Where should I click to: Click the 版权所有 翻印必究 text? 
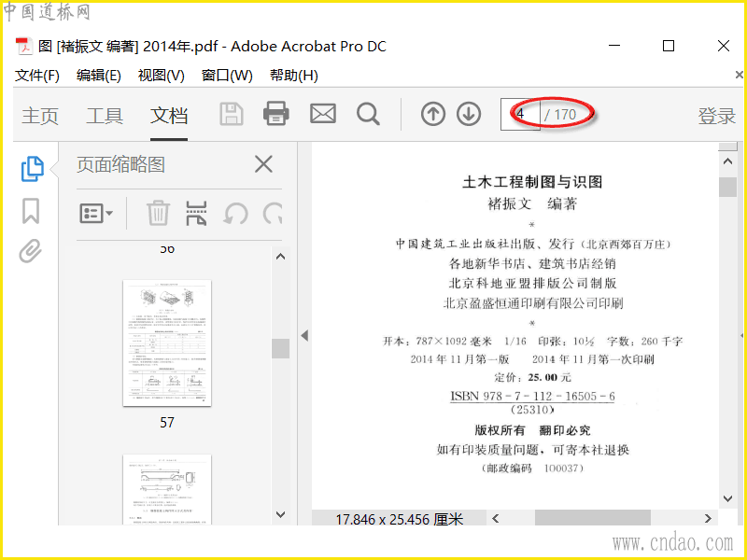tap(532, 430)
